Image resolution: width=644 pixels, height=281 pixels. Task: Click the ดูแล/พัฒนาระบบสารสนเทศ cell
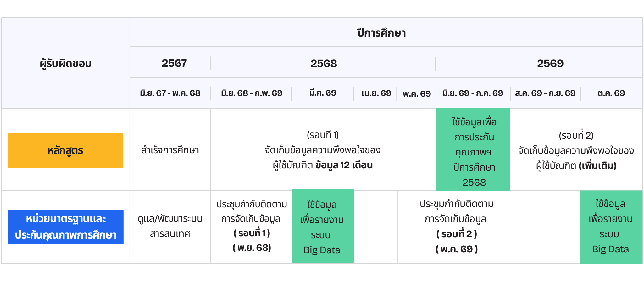(x=170, y=226)
